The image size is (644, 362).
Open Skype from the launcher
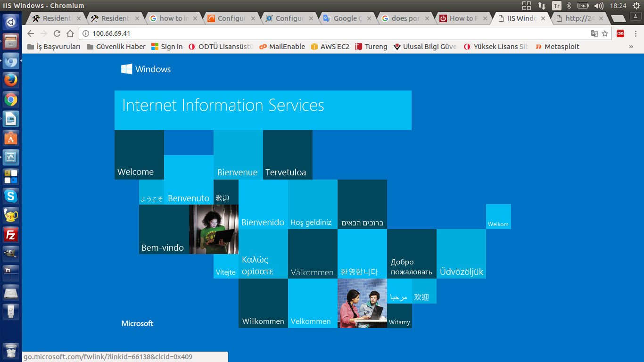(11, 196)
